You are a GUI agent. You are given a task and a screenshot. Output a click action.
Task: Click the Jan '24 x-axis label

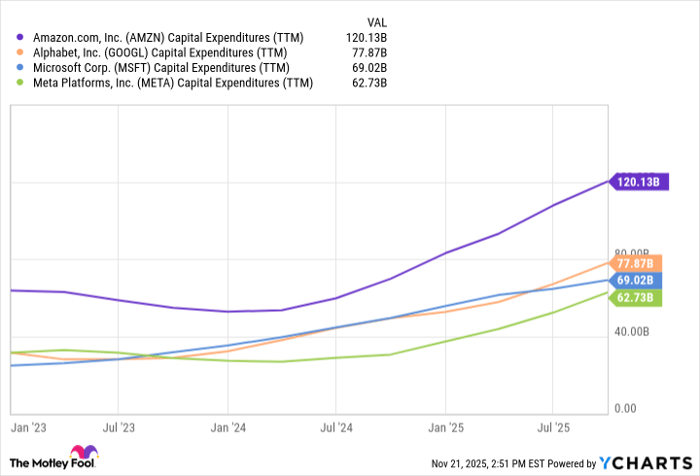click(228, 427)
